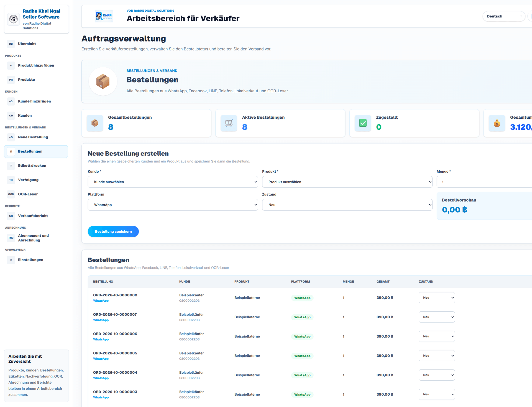Screen dimensions: 532x407
Task: Open the Deutsch language selector
Action: pyautogui.click(x=504, y=16)
